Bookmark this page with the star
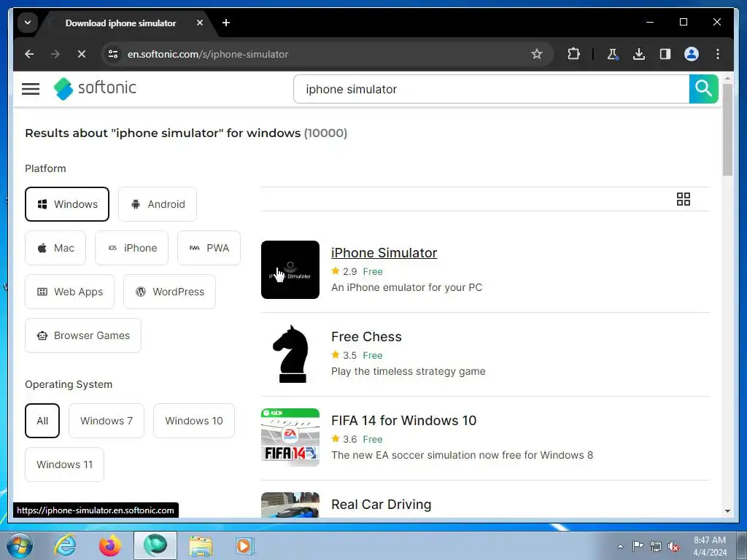 coord(537,54)
